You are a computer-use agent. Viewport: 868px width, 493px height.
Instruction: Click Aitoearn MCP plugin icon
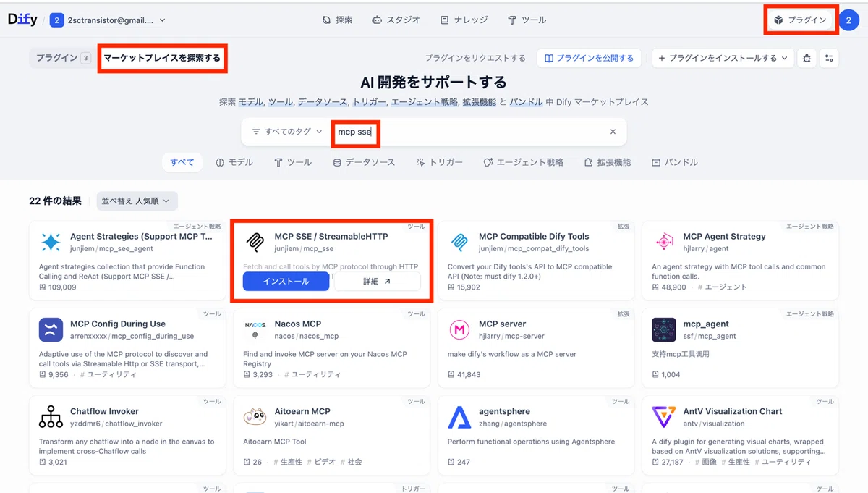click(255, 417)
